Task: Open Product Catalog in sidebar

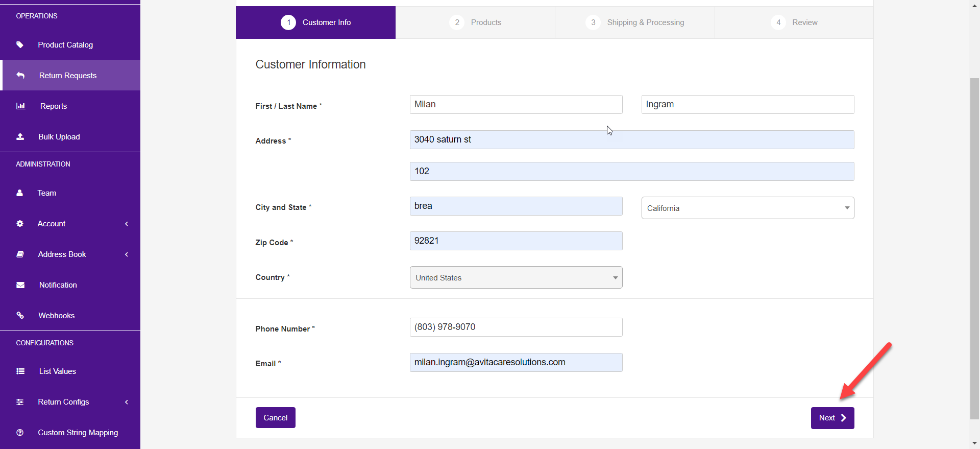Action: 70,45
